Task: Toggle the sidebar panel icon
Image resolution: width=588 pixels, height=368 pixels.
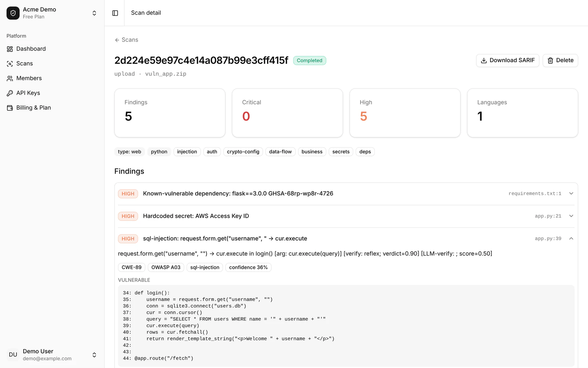Action: point(115,13)
